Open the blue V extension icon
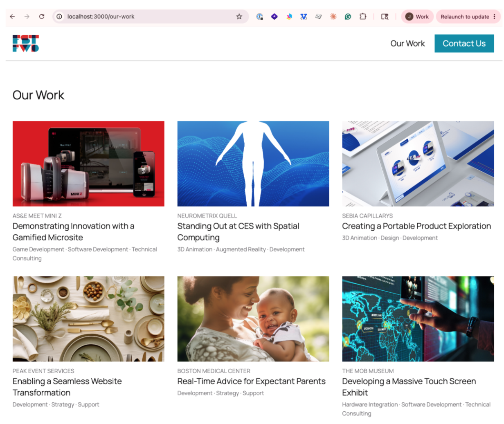504x424 pixels. [304, 17]
